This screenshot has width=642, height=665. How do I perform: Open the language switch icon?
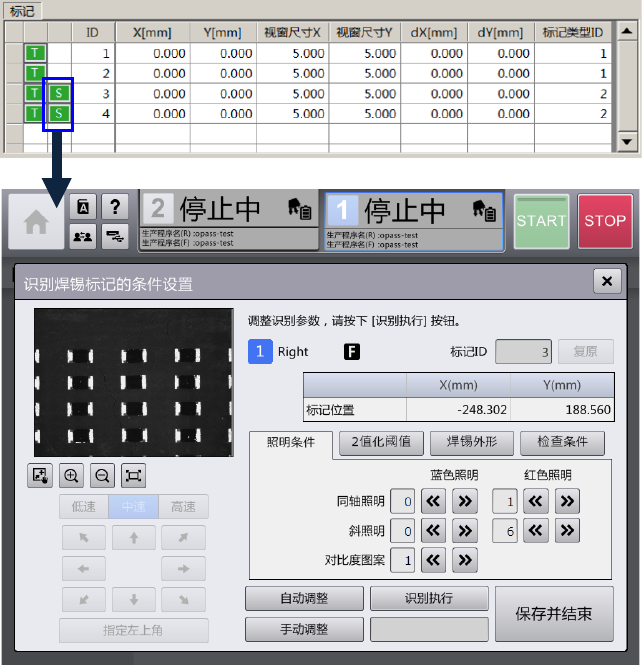83,207
